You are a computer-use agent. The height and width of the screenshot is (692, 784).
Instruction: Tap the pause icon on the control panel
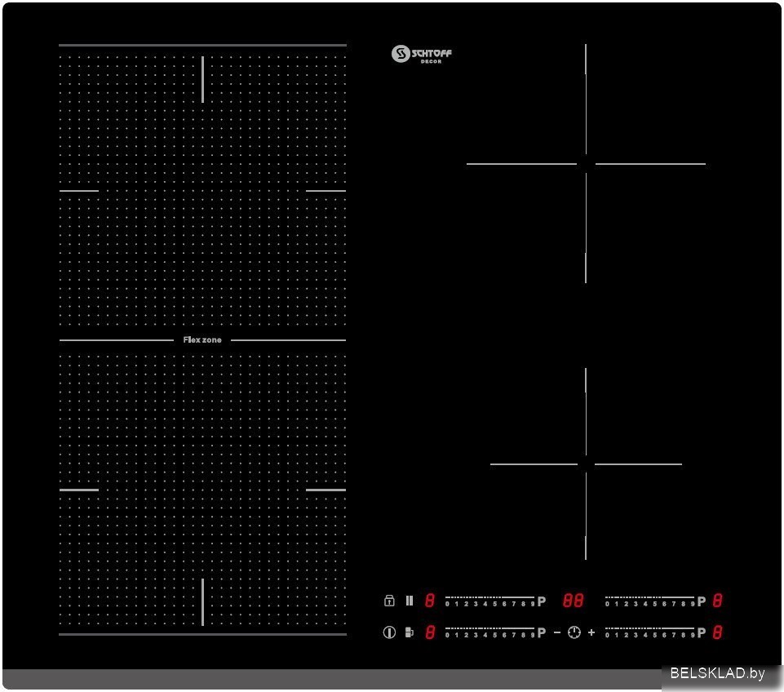point(410,601)
